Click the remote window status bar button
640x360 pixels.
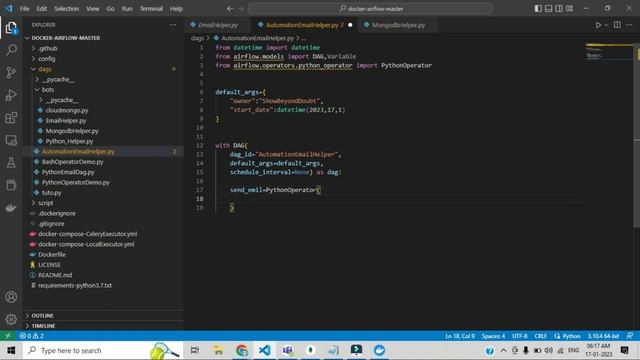(8, 336)
